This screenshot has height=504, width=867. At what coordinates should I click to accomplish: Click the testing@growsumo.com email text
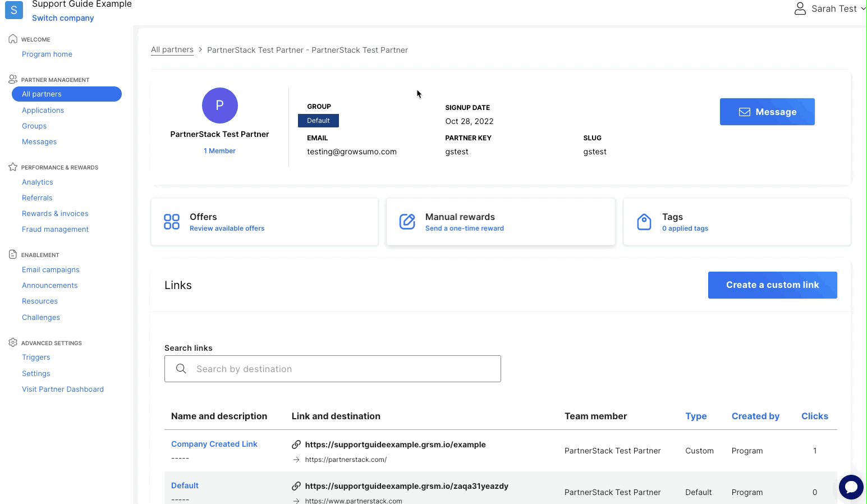[x=352, y=152]
